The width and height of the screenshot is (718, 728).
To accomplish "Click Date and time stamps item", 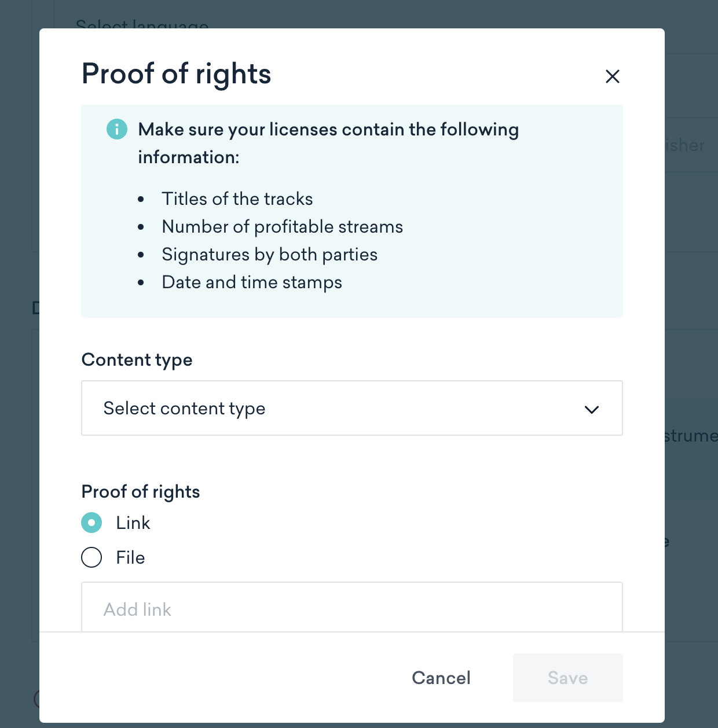I will point(252,282).
